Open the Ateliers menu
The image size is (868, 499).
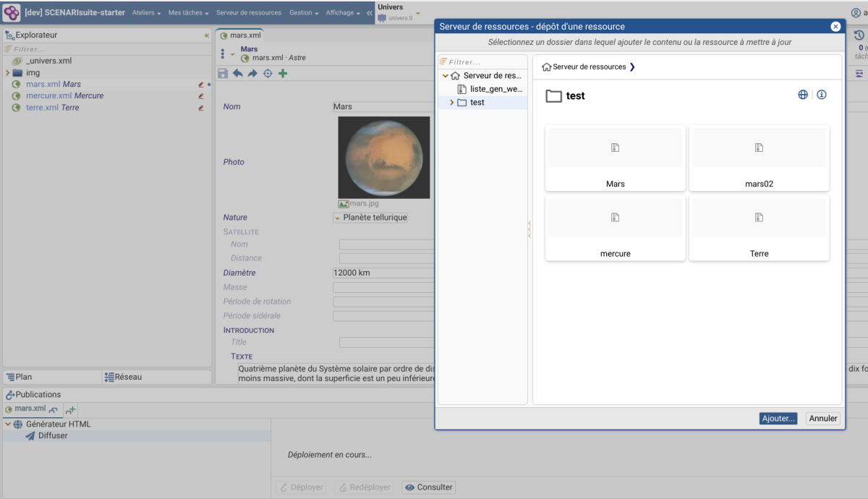coord(146,13)
